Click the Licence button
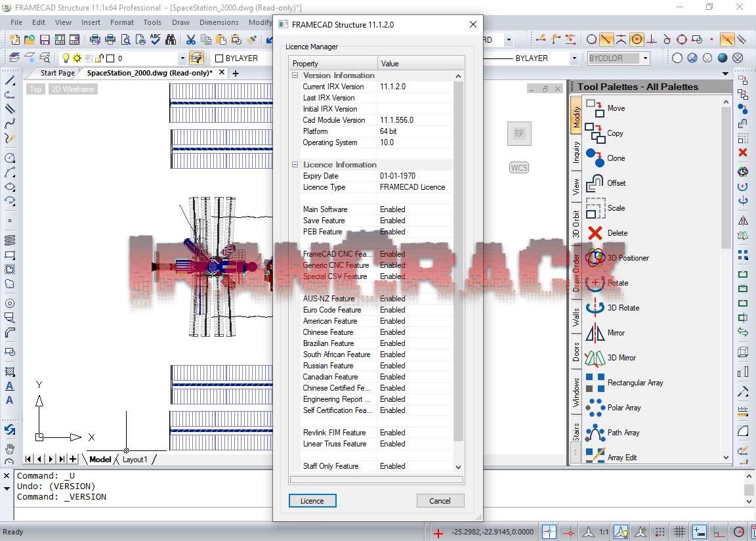756x541 pixels. coord(312,501)
